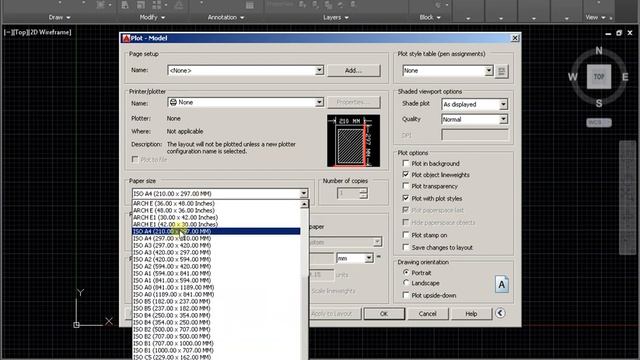Minimize the drawing viewport window

[x=608, y=33]
